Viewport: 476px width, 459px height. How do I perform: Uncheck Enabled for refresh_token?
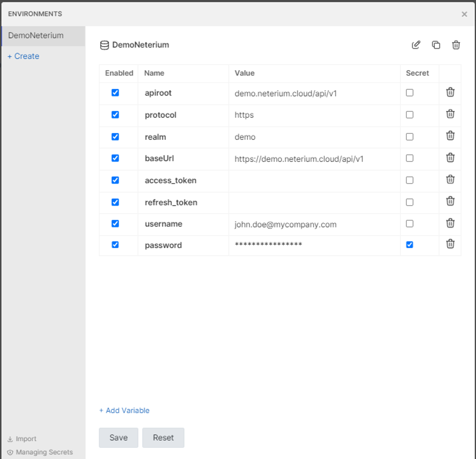(115, 202)
